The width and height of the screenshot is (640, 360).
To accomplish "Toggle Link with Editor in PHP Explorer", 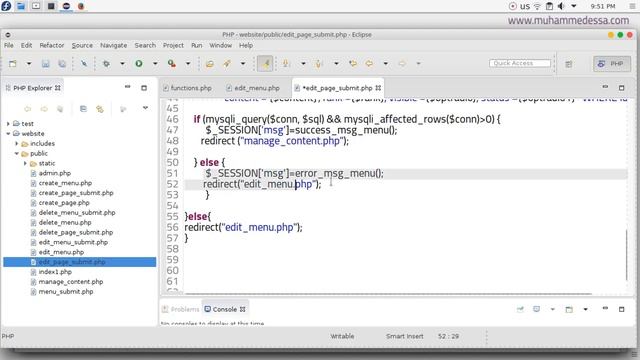I will pyautogui.click(x=100, y=109).
